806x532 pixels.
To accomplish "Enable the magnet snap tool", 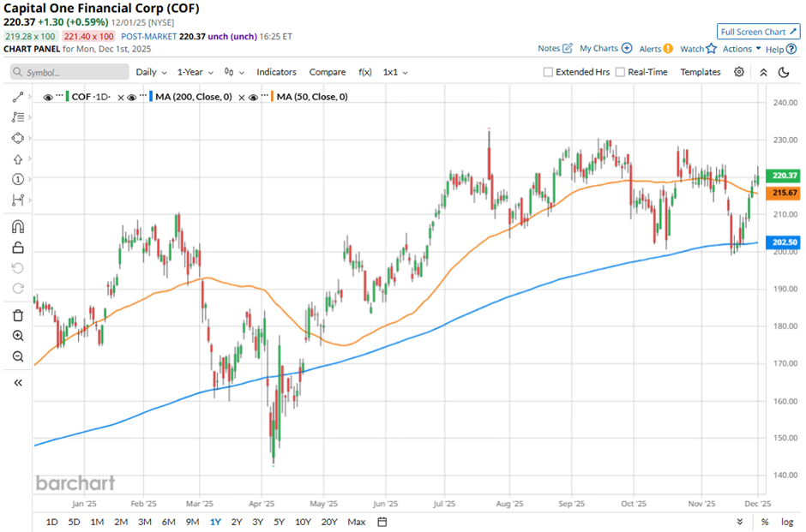I will [x=17, y=226].
